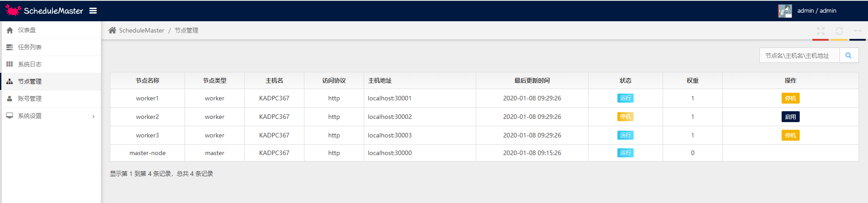Open 账号管理 in sidebar
Screen dimensions: 868x203
point(29,99)
